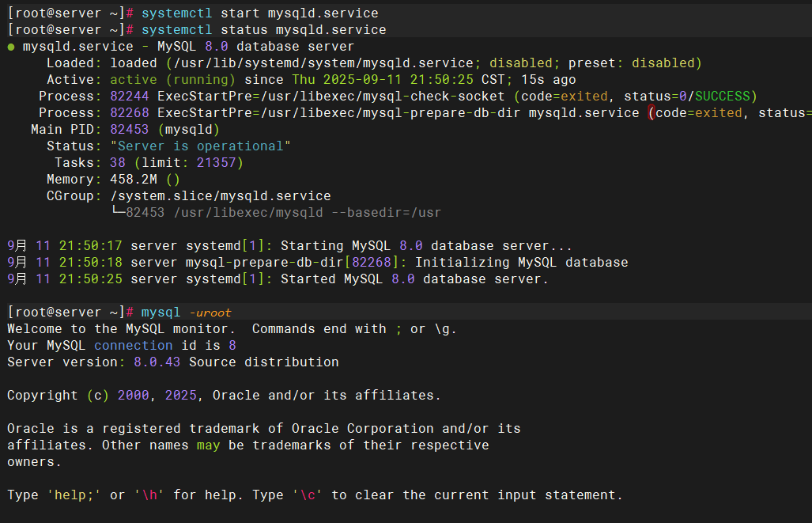Viewport: 812px width, 523px height.
Task: Click process ID 82244
Action: coord(130,96)
